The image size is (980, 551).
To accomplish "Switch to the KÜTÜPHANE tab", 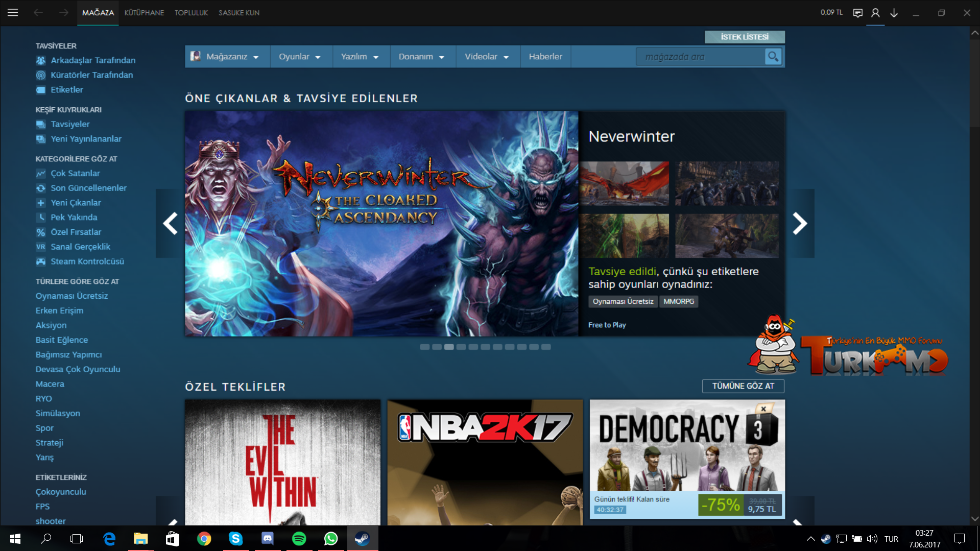I will pos(144,13).
